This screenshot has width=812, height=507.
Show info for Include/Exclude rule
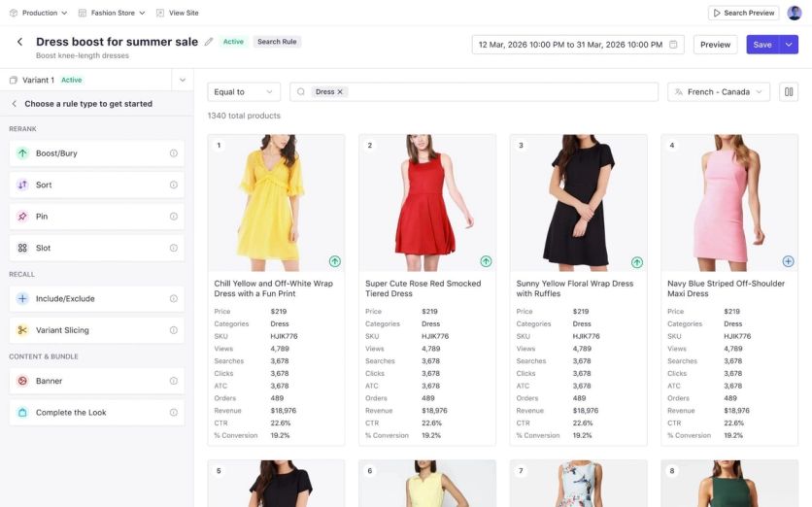click(x=174, y=299)
